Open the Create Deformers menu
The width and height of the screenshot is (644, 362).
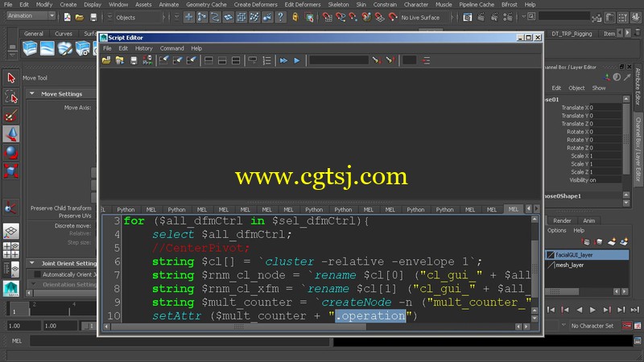255,5
